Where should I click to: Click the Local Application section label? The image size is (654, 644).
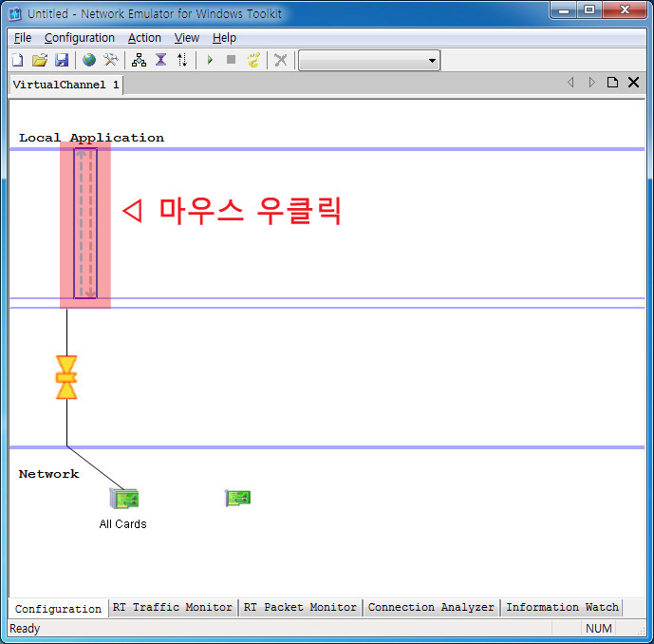[x=91, y=138]
